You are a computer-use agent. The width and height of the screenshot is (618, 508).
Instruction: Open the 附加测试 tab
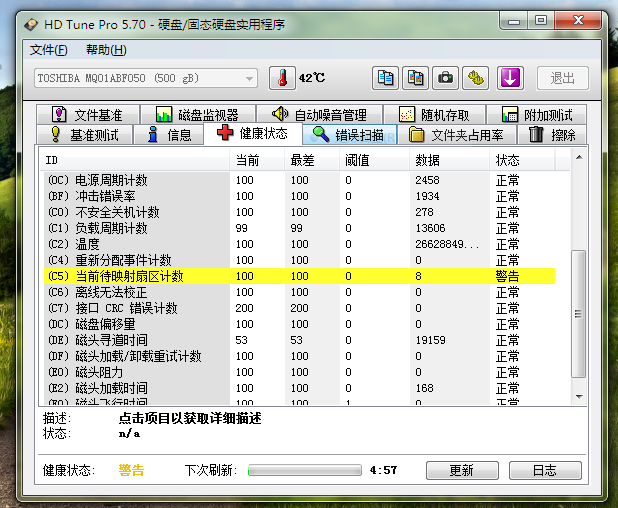point(537,115)
